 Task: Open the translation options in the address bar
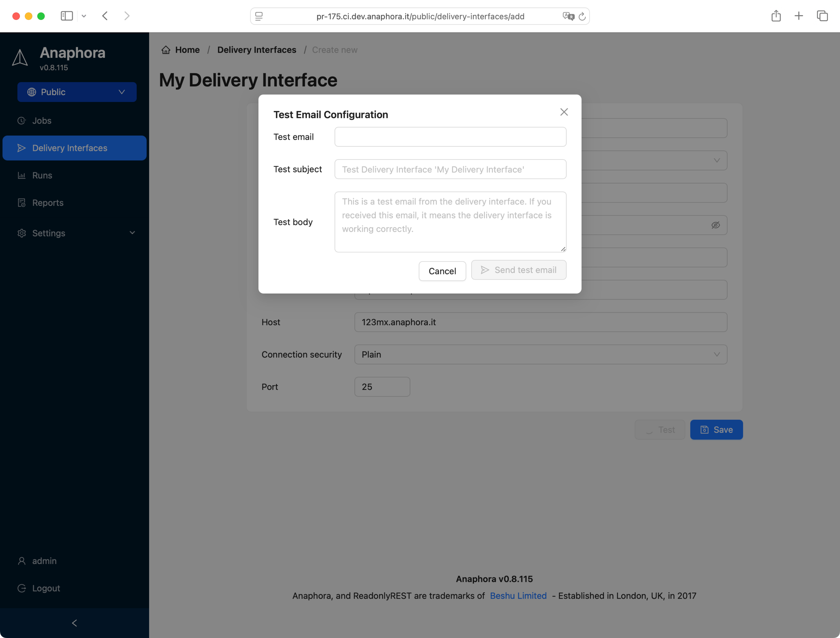pos(568,16)
